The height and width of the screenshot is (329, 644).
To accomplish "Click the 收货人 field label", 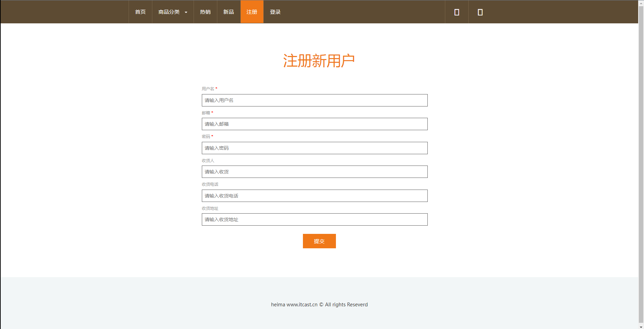I will coord(208,160).
